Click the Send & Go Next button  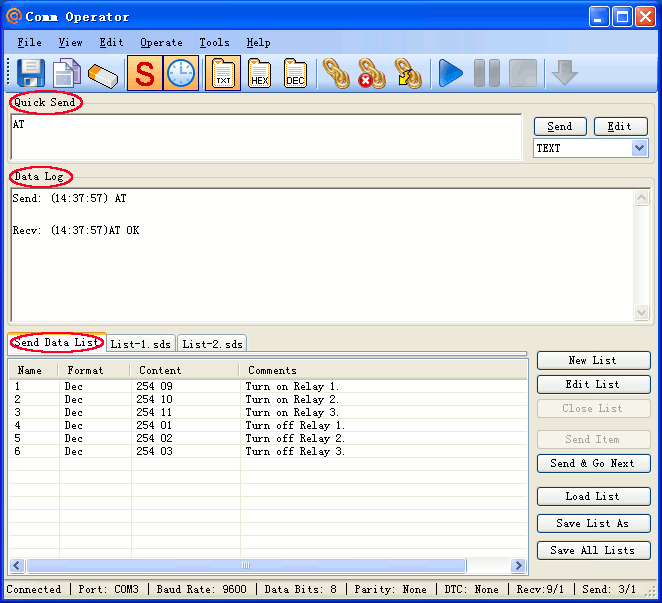click(593, 464)
